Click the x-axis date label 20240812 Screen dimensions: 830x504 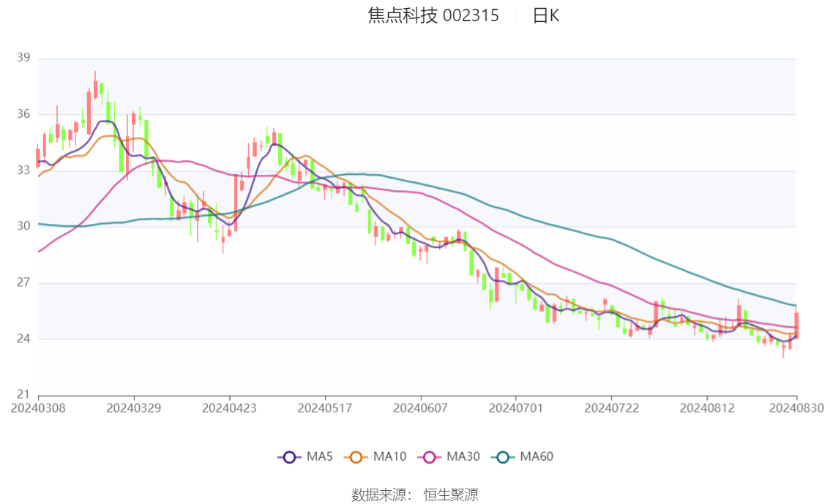click(x=707, y=408)
